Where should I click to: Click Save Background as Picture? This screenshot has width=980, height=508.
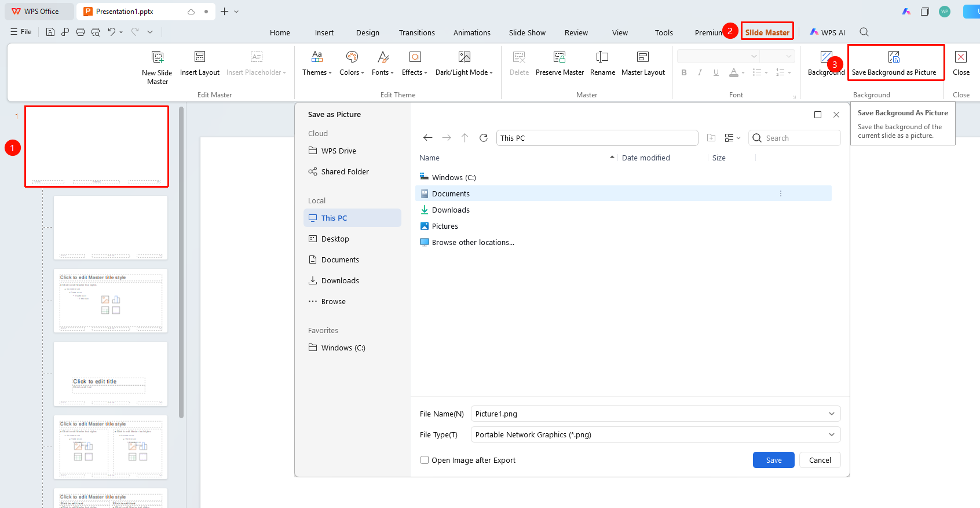click(x=894, y=63)
